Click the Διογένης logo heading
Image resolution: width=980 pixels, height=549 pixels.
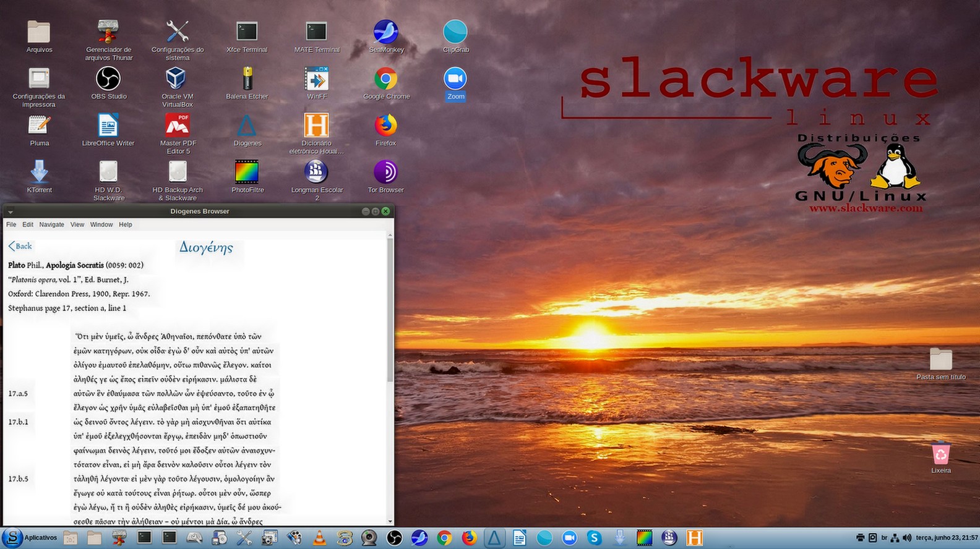point(206,248)
